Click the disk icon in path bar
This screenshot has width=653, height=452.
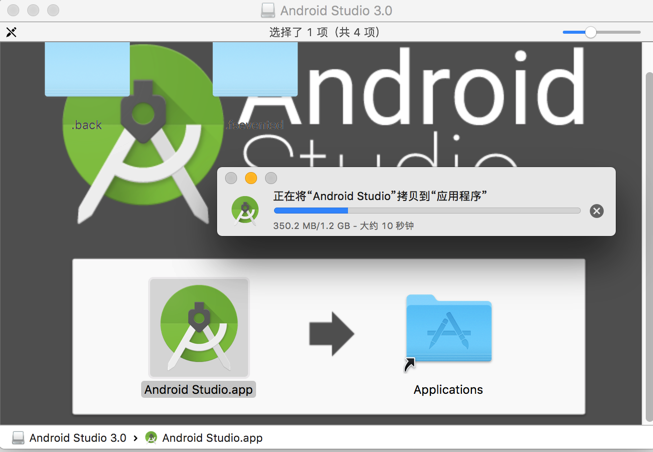point(18,438)
